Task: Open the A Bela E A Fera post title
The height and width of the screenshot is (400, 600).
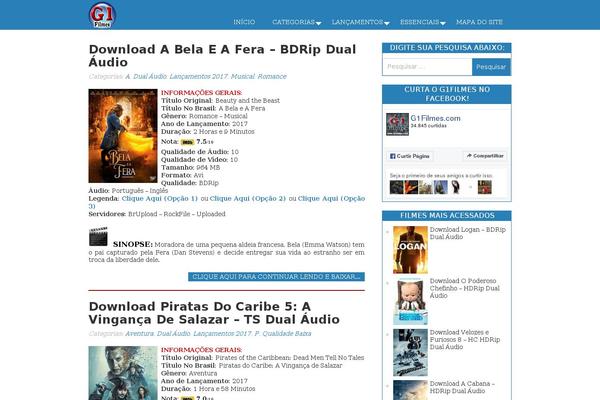Action: tap(222, 56)
